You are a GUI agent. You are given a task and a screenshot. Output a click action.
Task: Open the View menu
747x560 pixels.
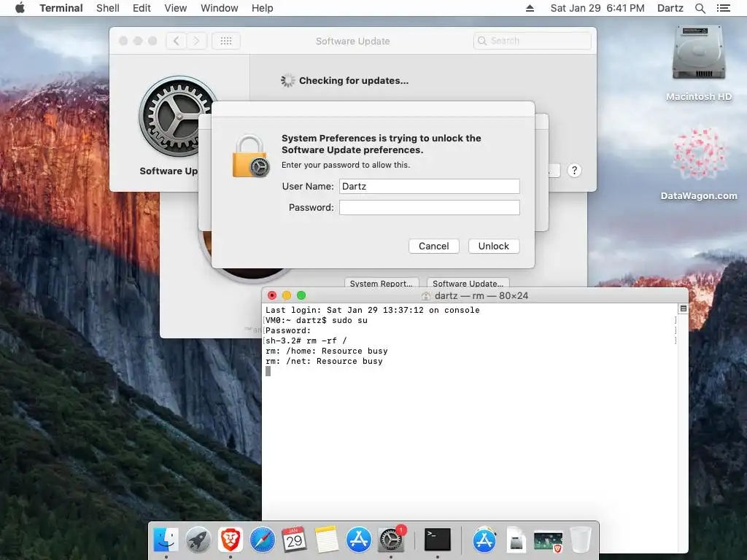pos(175,8)
